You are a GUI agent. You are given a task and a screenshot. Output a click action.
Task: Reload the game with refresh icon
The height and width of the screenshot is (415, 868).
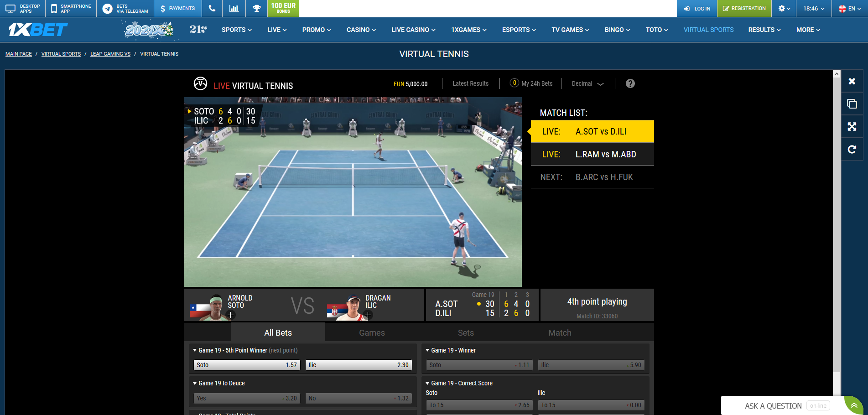[852, 150]
